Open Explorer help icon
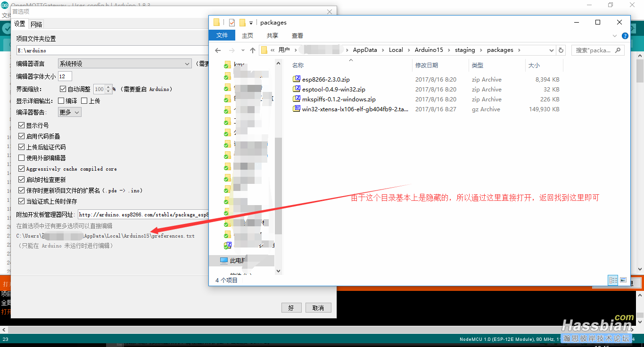Image resolution: width=644 pixels, height=347 pixels. click(625, 36)
